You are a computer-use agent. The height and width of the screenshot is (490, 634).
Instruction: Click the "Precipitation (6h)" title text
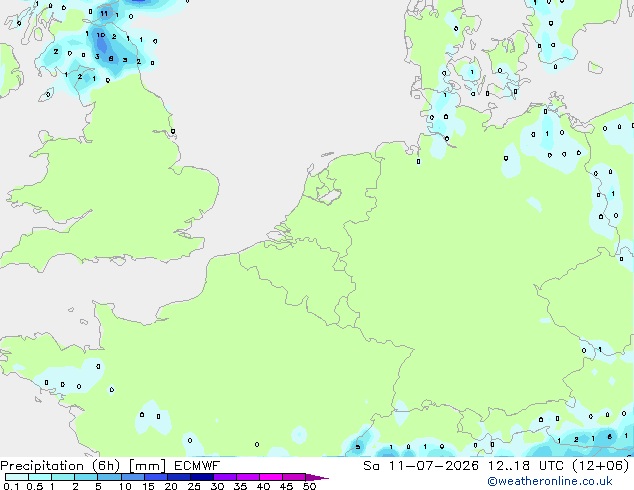[x=60, y=466]
